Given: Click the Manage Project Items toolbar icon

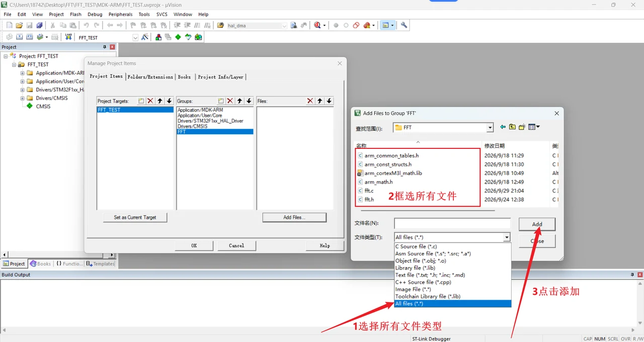Looking at the screenshot, I should [158, 37].
